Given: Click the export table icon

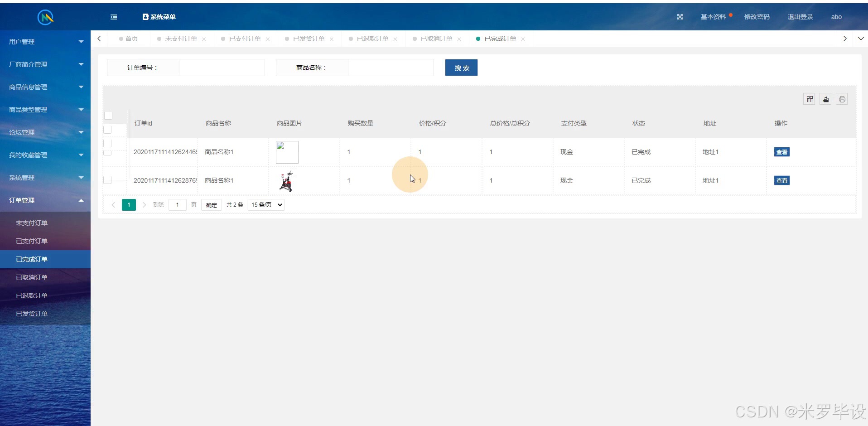Looking at the screenshot, I should point(826,99).
